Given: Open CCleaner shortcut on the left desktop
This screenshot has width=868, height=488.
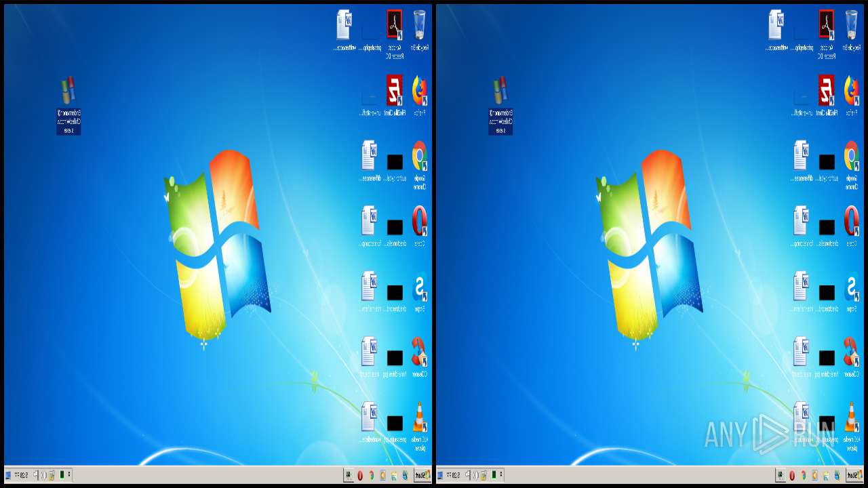Looking at the screenshot, I should [x=420, y=357].
